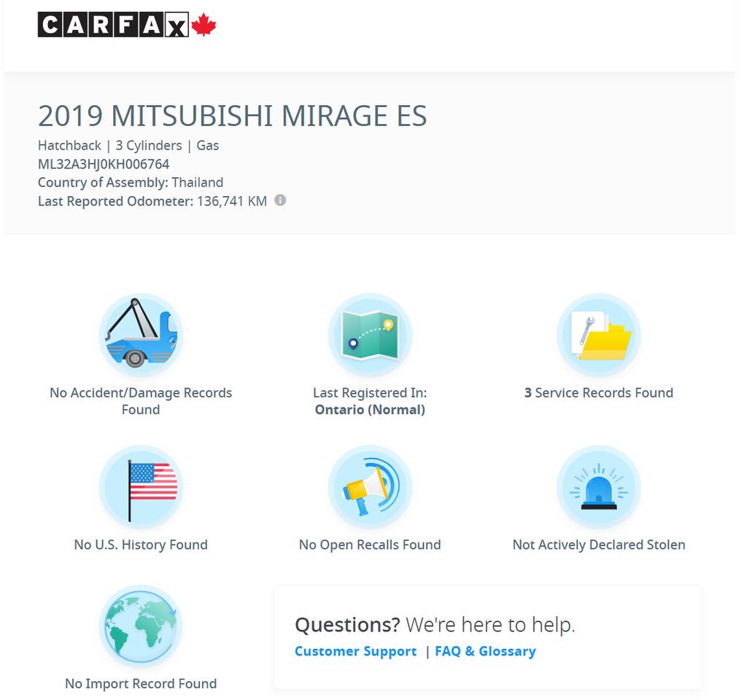
Task: Open the FAQ & Glossary link
Action: pos(485,651)
